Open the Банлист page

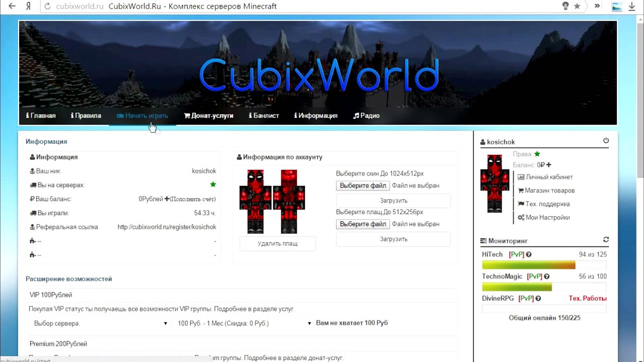264,116
